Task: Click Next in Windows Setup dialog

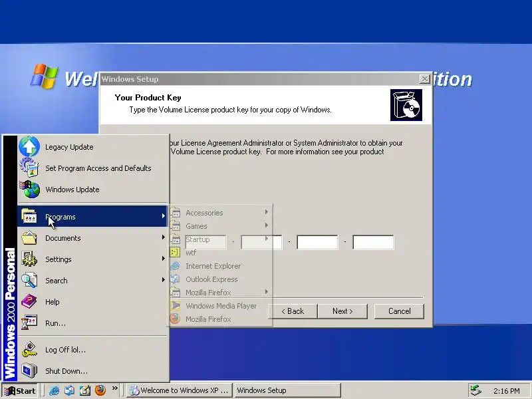Action: point(342,311)
